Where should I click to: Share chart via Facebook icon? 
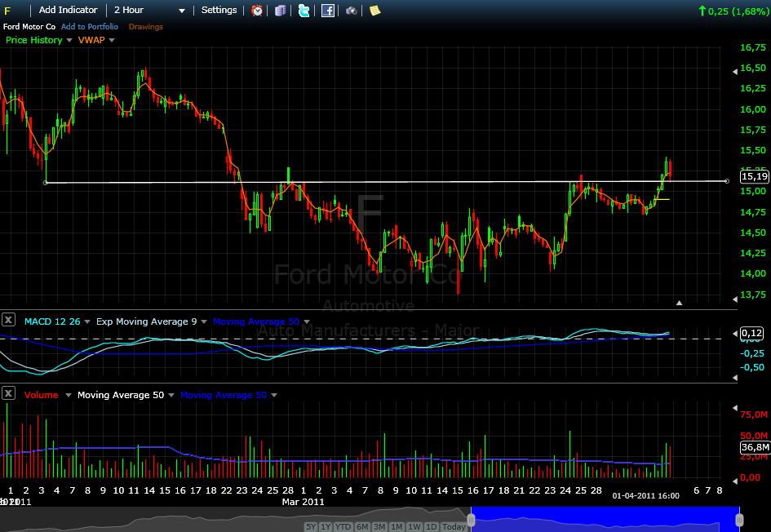[x=328, y=11]
